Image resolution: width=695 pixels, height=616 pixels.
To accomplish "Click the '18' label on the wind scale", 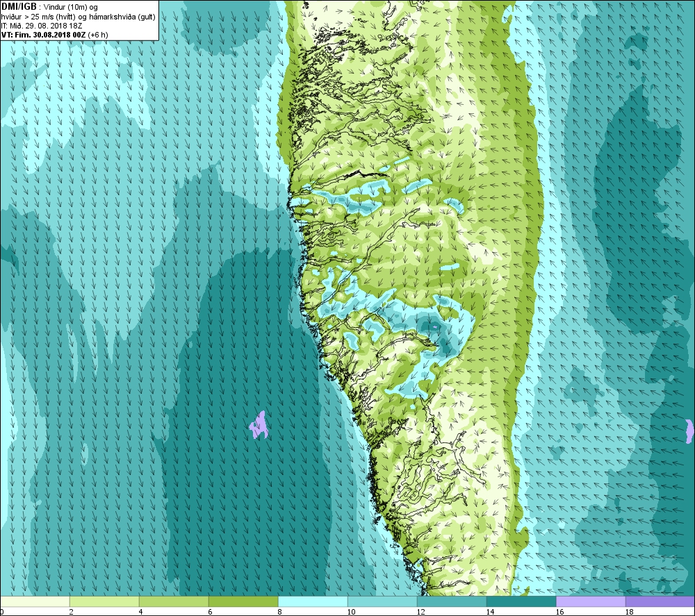I will 629,612.
